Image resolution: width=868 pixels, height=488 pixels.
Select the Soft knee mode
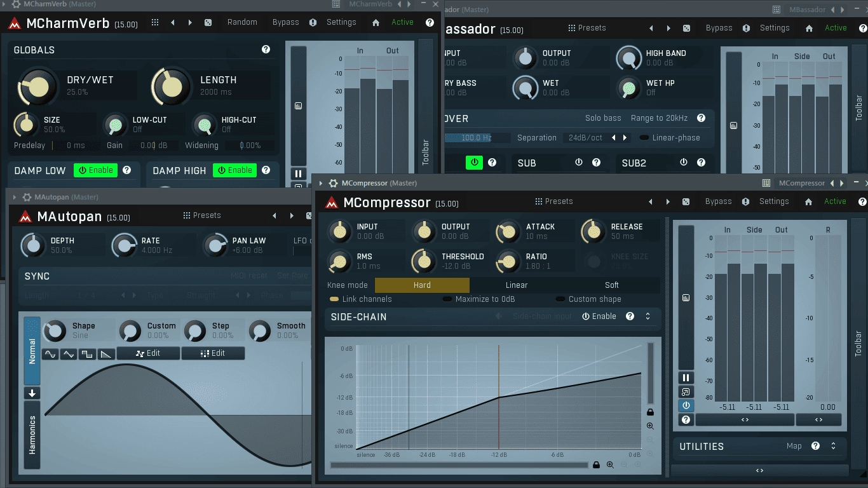click(612, 285)
